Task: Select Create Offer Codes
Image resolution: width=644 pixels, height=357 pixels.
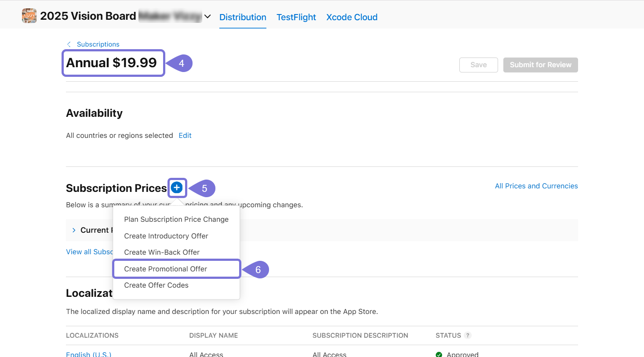Action: [156, 285]
